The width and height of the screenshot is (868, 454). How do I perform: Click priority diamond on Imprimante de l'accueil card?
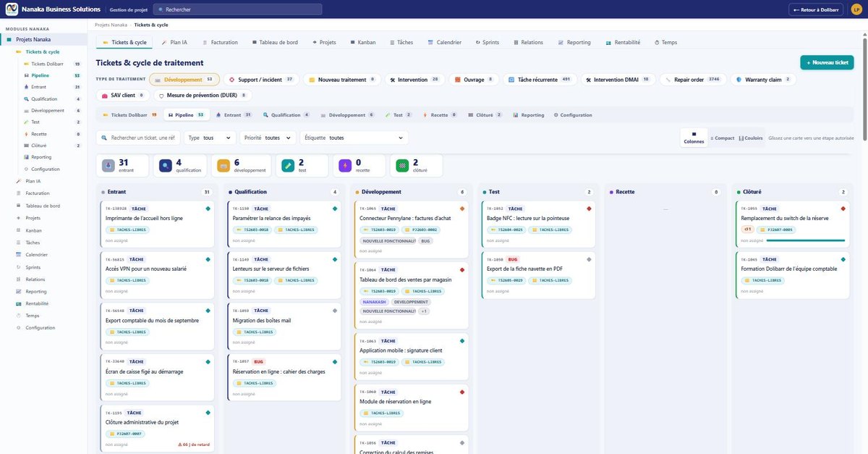point(208,209)
